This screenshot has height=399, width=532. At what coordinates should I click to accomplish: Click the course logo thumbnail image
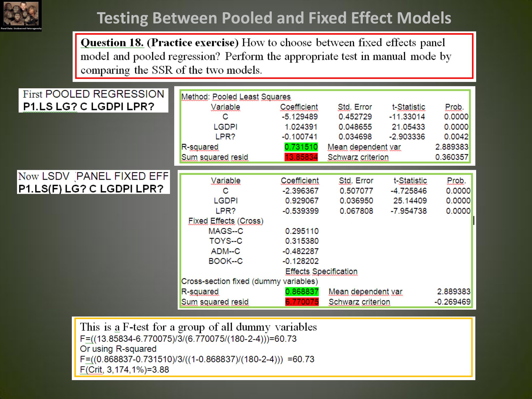point(21,15)
